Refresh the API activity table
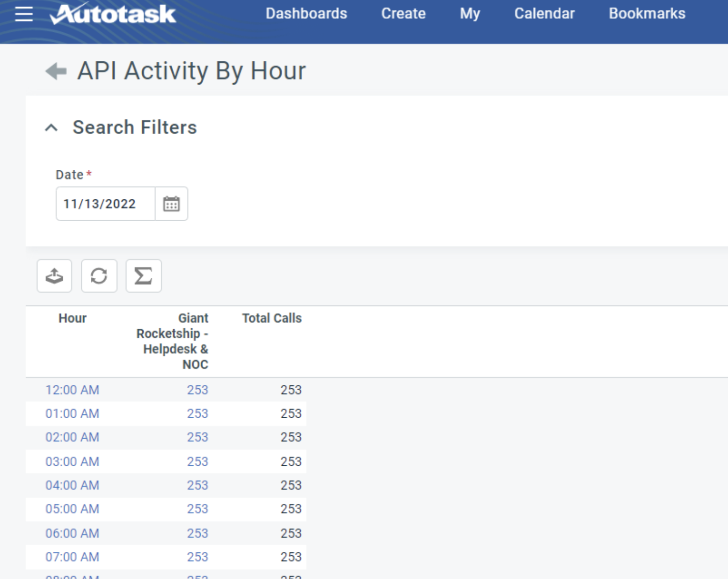Screen dimensions: 728x579 99,276
